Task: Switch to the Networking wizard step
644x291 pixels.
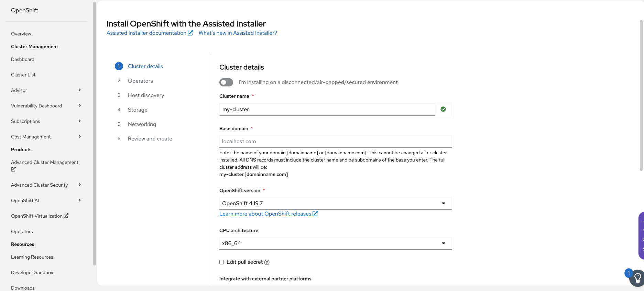Action: pyautogui.click(x=142, y=124)
